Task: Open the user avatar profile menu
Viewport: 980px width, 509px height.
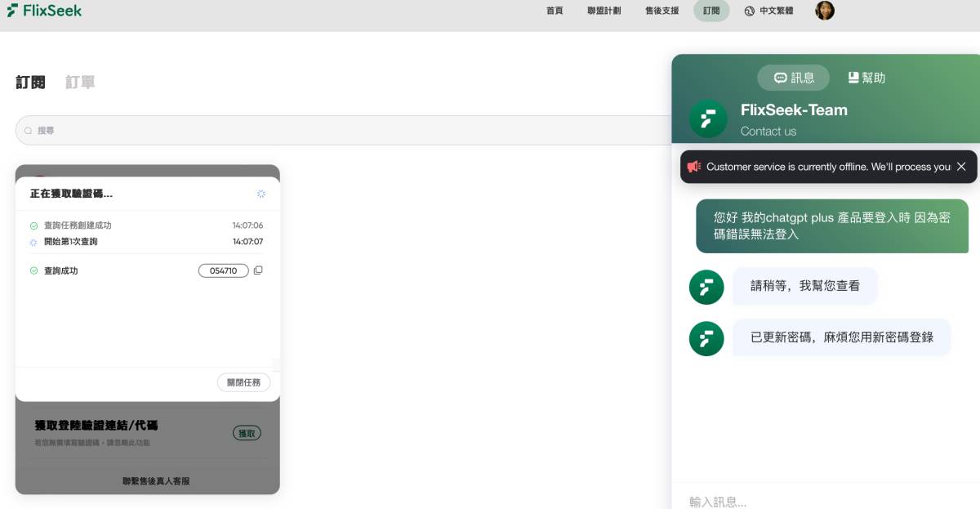Action: tap(825, 11)
